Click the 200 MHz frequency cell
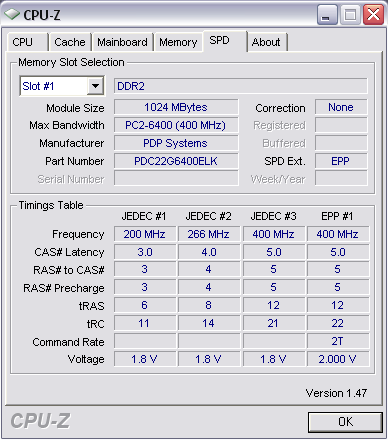 tap(145, 234)
